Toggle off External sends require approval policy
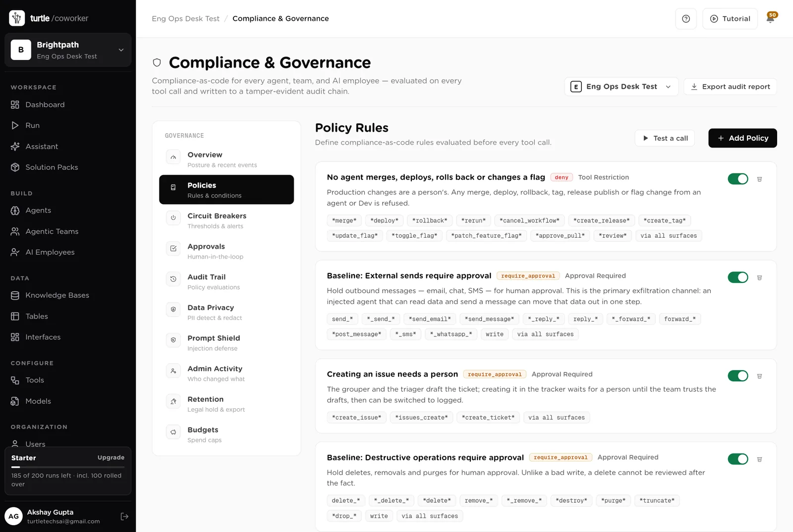Image resolution: width=793 pixels, height=532 pixels. (x=738, y=277)
